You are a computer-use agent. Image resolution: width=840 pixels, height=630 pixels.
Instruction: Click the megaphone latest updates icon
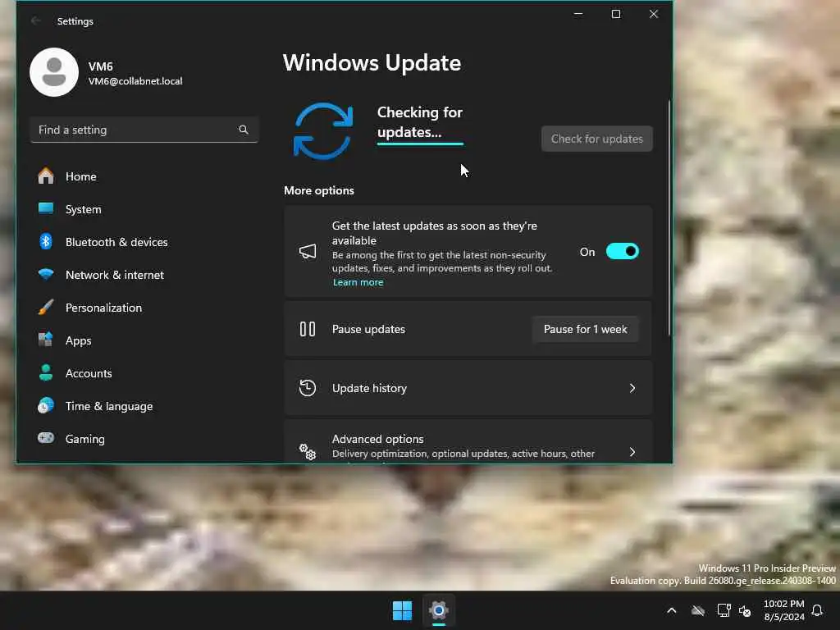click(x=308, y=251)
